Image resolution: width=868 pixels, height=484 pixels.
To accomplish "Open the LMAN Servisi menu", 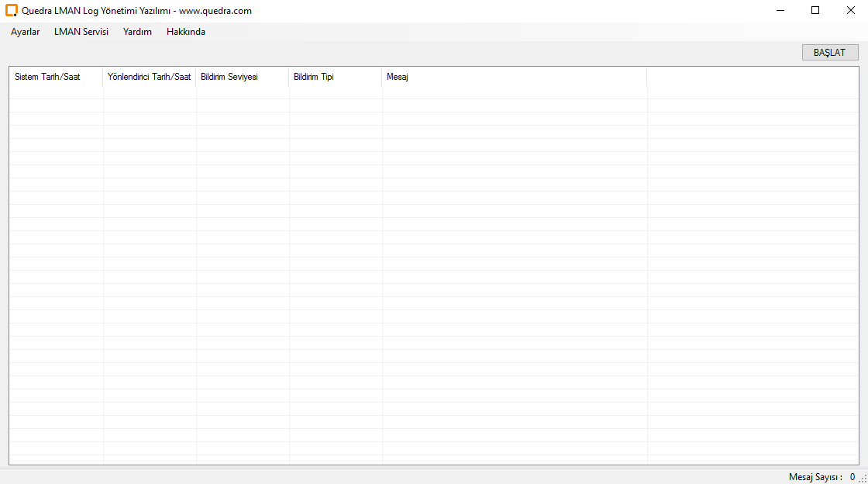I will pos(81,32).
